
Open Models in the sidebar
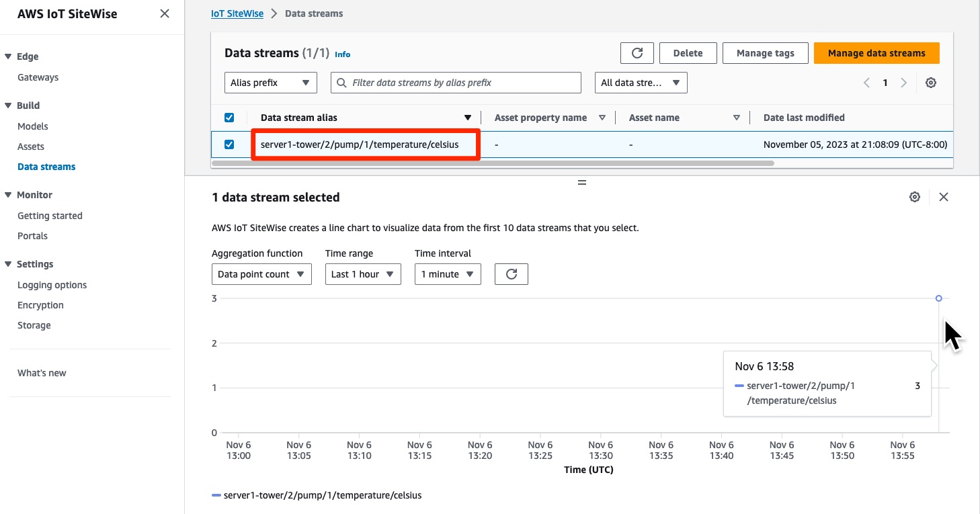33,126
